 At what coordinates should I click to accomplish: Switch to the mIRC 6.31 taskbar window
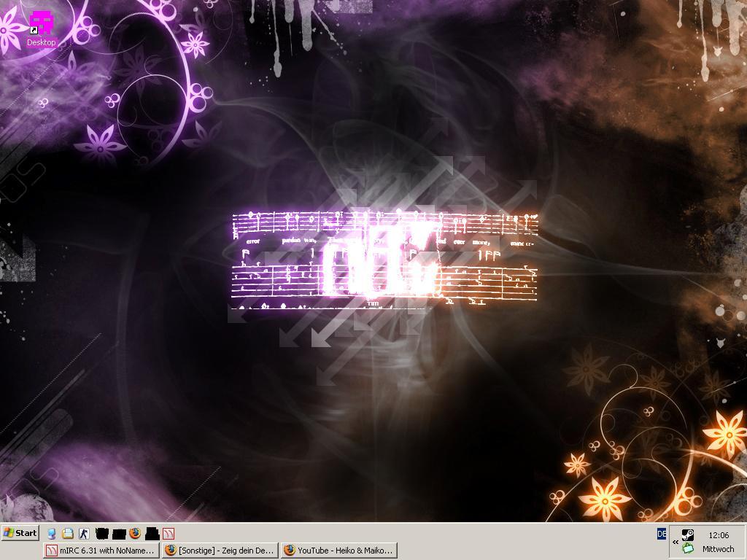[101, 551]
